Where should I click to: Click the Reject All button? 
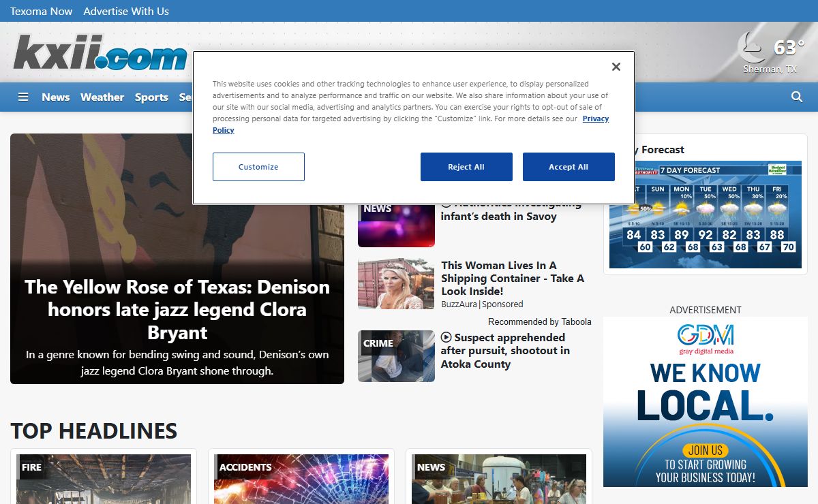coord(466,167)
